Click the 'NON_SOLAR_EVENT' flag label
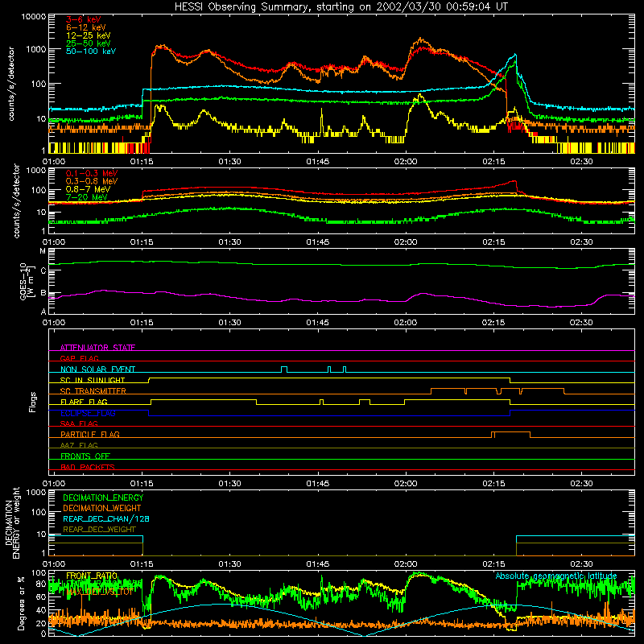The height and width of the screenshot is (644, 644). [97, 369]
